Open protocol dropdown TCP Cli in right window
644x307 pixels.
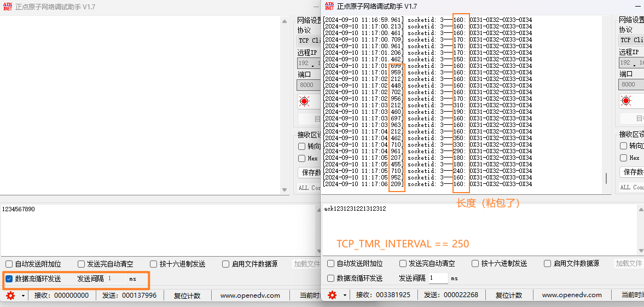(x=631, y=40)
